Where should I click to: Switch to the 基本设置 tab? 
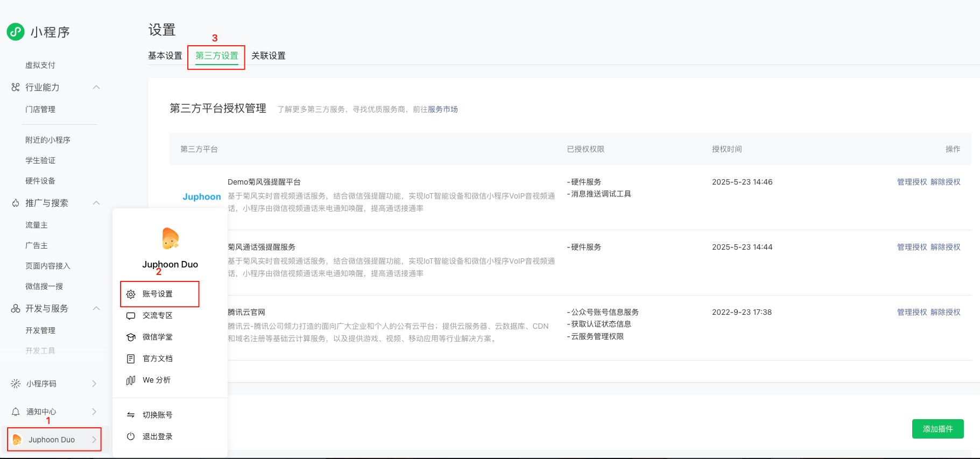tap(165, 55)
